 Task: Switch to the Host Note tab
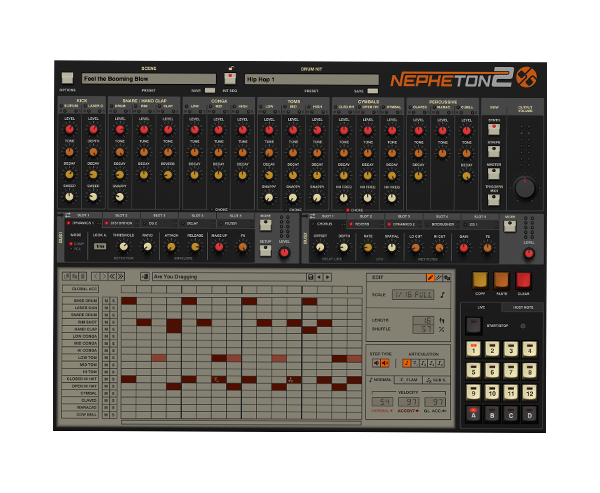pyautogui.click(x=523, y=307)
